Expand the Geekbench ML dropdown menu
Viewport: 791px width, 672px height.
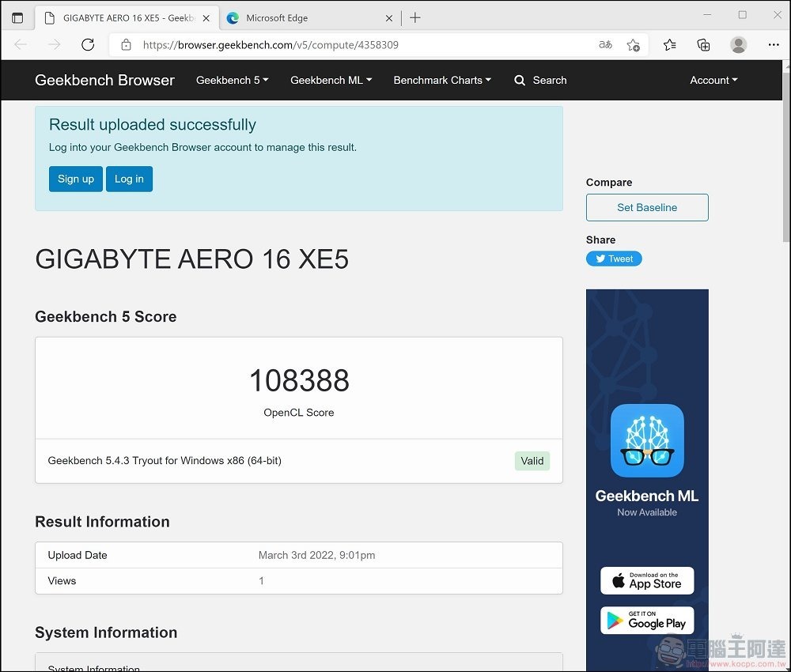coord(331,80)
